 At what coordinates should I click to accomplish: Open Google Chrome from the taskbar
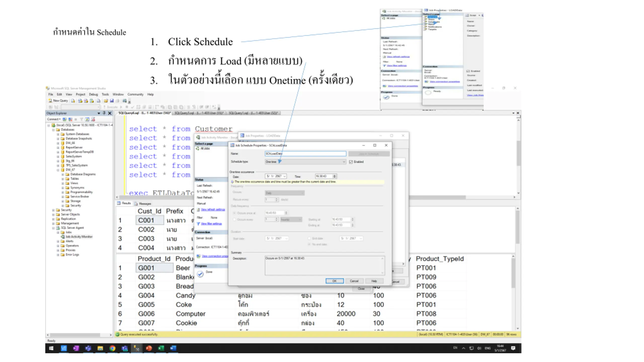pyautogui.click(x=112, y=348)
